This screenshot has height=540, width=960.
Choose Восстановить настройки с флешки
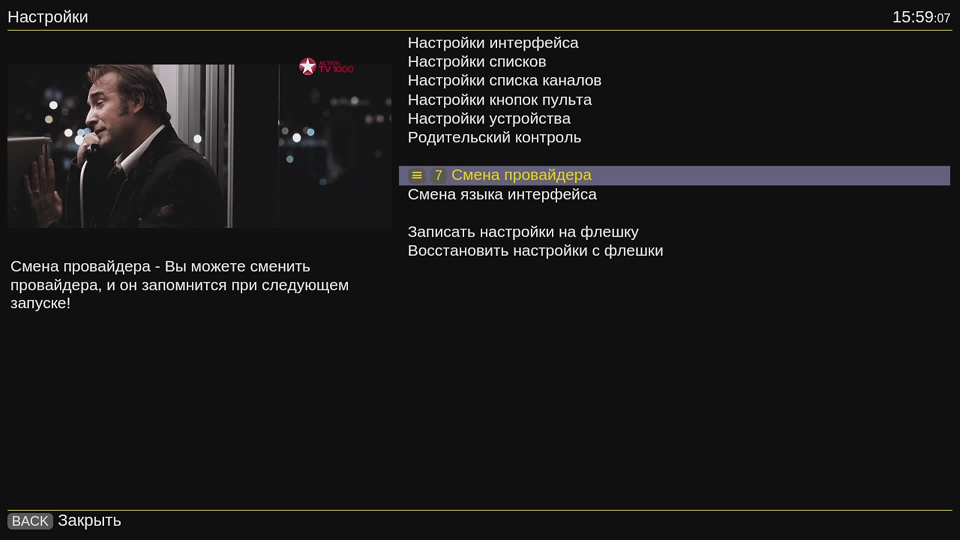(535, 251)
